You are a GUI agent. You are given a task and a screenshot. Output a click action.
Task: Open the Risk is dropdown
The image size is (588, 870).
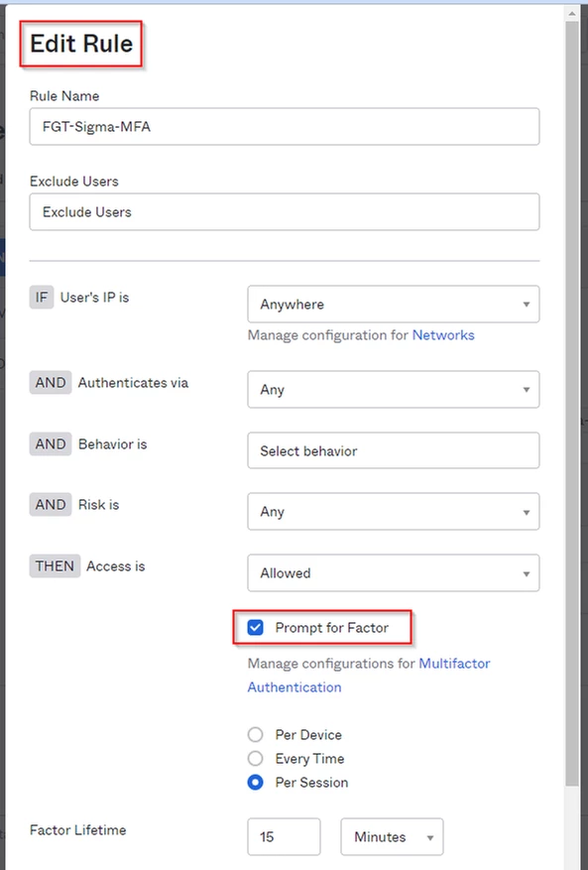pyautogui.click(x=394, y=512)
